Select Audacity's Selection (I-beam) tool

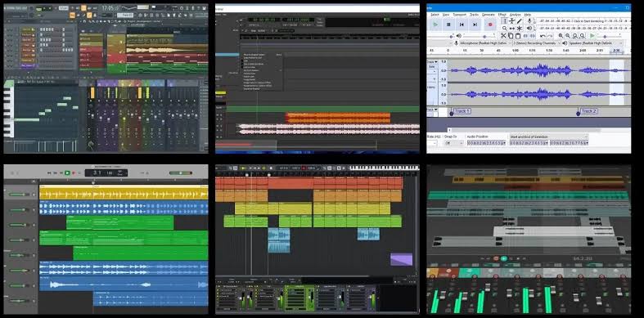pyautogui.click(x=505, y=21)
